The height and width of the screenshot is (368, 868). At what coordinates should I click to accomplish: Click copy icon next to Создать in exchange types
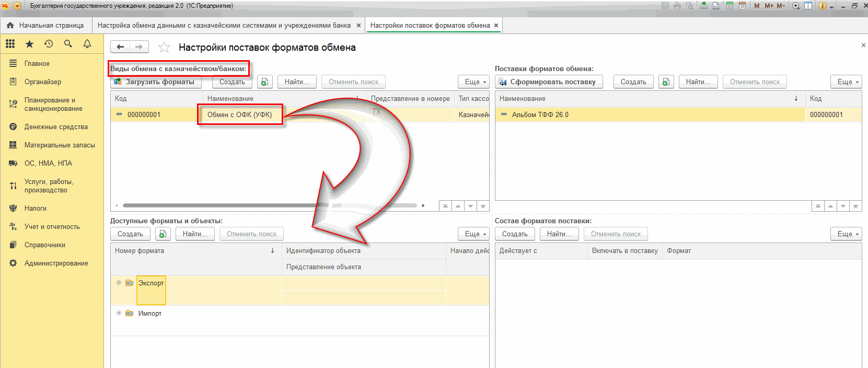pyautogui.click(x=265, y=82)
